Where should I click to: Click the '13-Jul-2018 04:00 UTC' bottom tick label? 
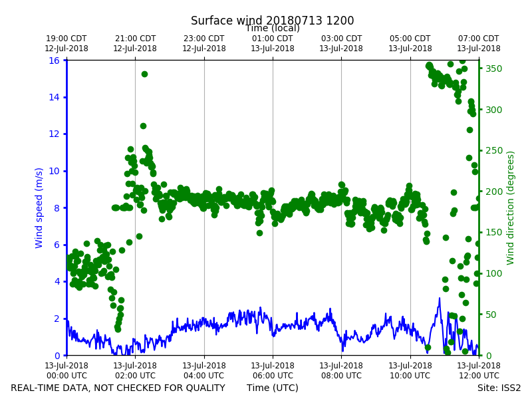coord(204,370)
